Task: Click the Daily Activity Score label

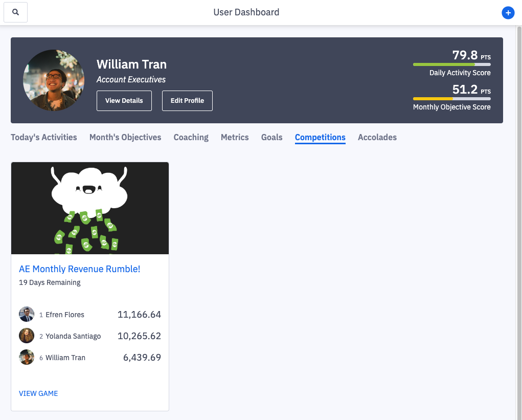Action: click(460, 73)
